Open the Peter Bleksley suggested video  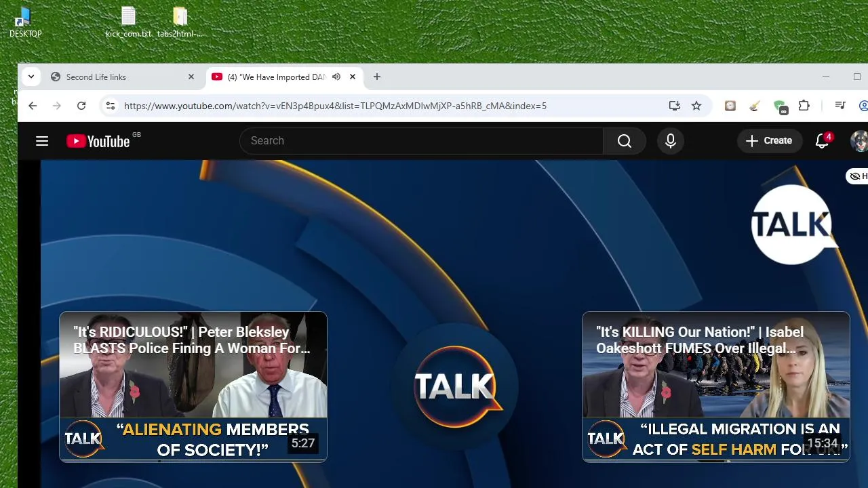pos(193,387)
